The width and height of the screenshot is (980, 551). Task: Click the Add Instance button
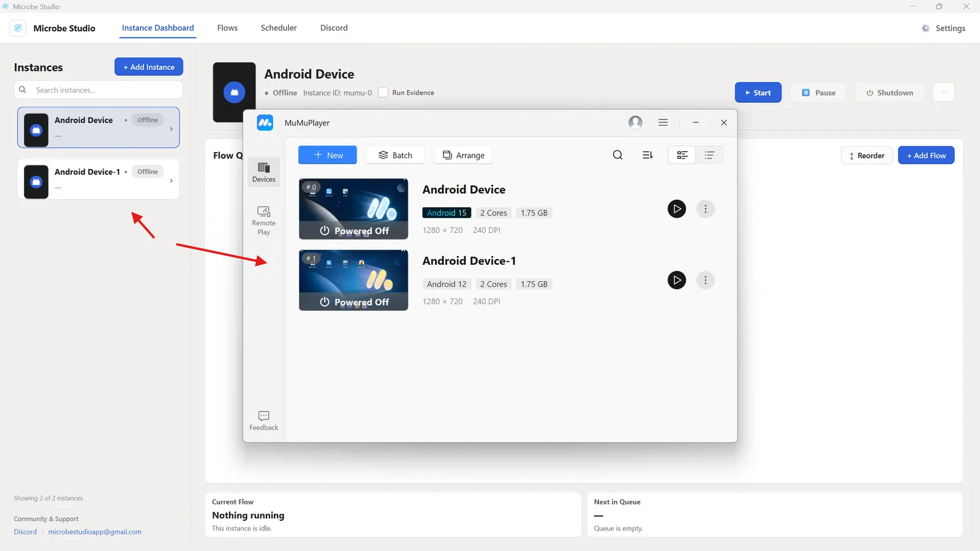(149, 67)
